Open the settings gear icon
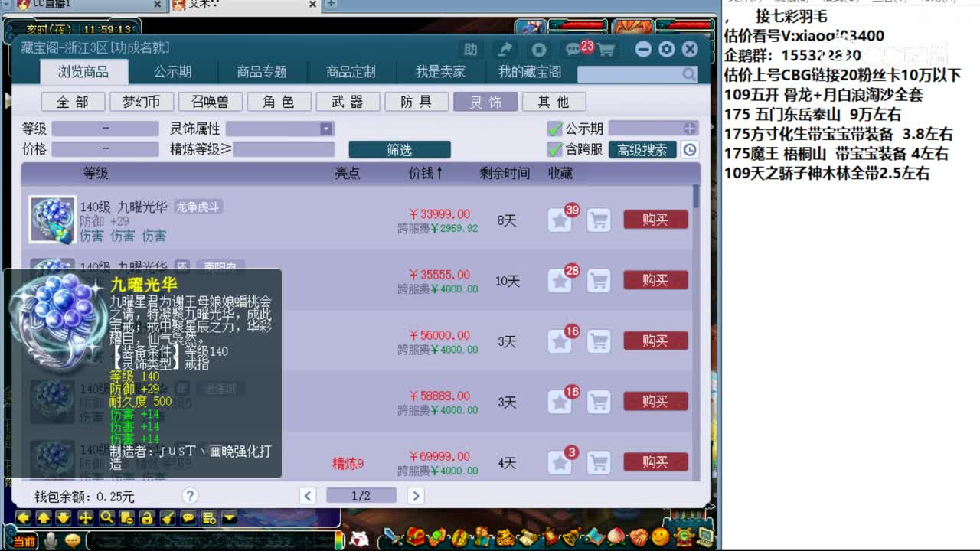Screen dimensions: 980x551 click(x=665, y=49)
